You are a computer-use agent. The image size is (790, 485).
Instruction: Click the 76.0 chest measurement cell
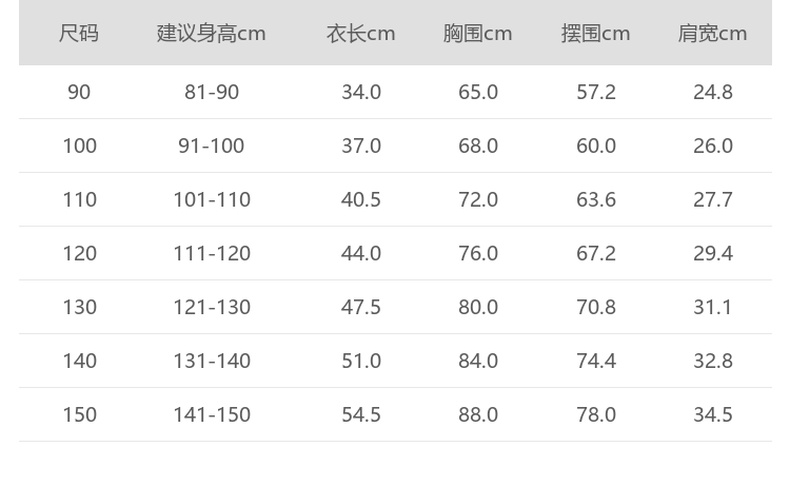point(478,254)
